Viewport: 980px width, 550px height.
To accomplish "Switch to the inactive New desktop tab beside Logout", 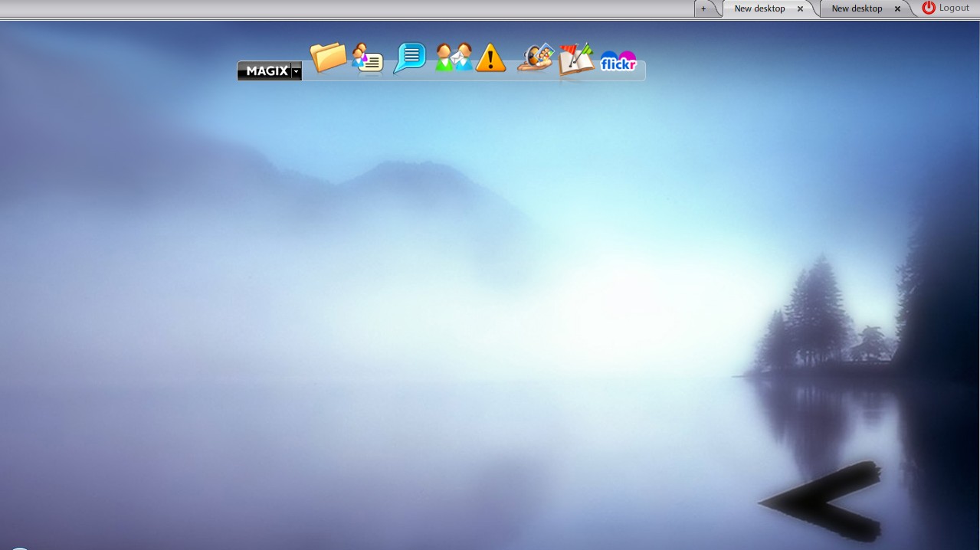I will [857, 8].
